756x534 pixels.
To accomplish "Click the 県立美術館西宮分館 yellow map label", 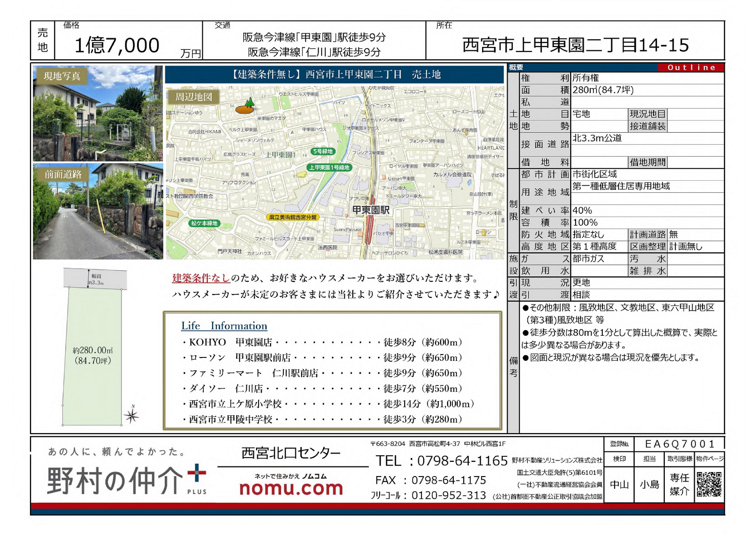I will [x=293, y=217].
